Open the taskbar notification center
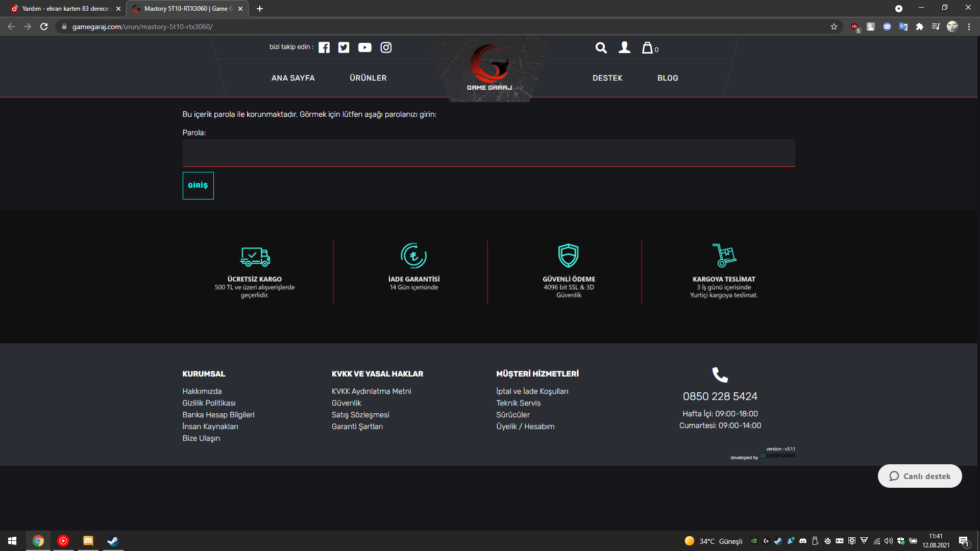980x551 pixels. (964, 541)
